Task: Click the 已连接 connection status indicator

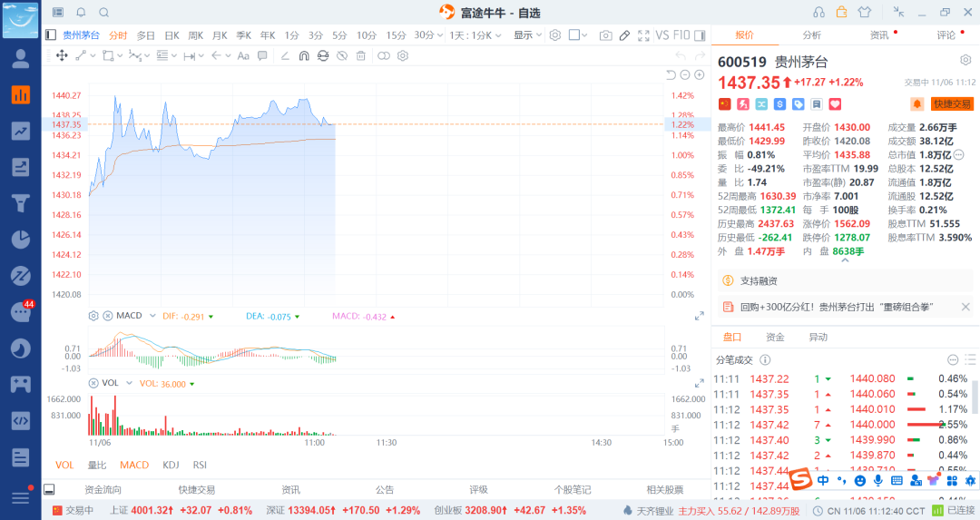Action: point(954,511)
